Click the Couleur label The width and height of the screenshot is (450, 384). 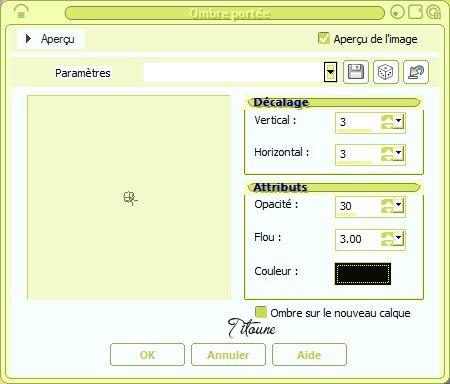click(x=276, y=271)
